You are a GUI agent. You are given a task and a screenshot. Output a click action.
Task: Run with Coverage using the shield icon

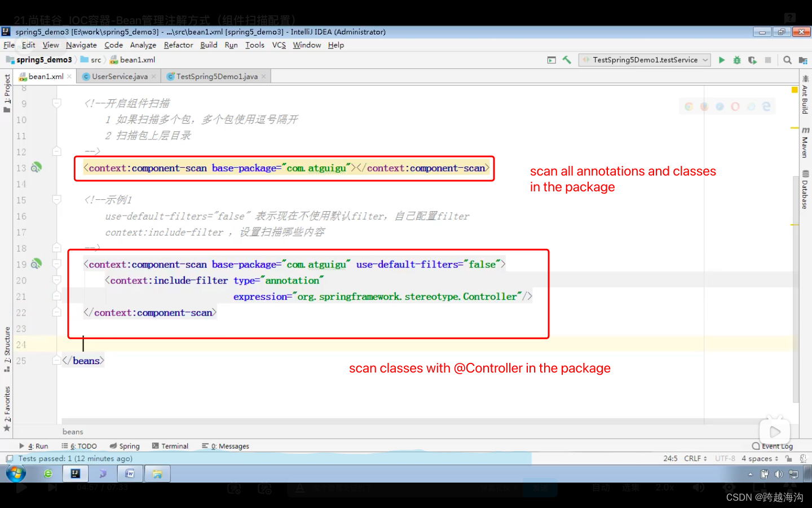(752, 60)
